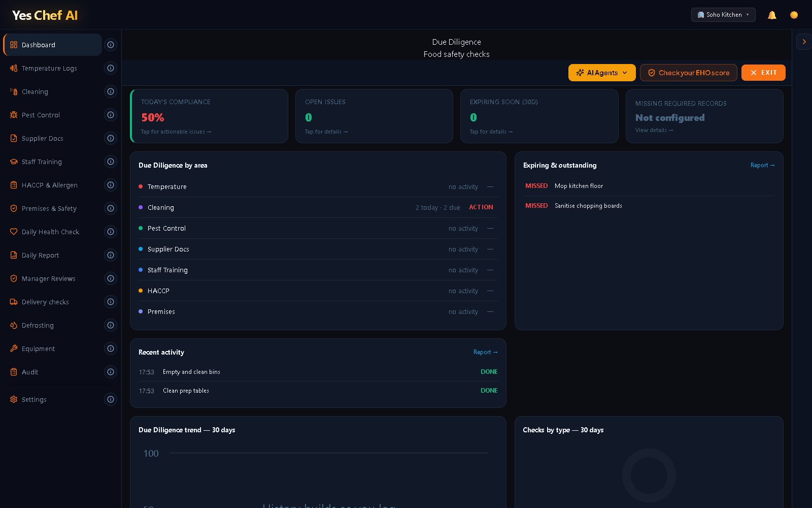
Task: Click the Checks by type donut chart
Action: (649, 475)
